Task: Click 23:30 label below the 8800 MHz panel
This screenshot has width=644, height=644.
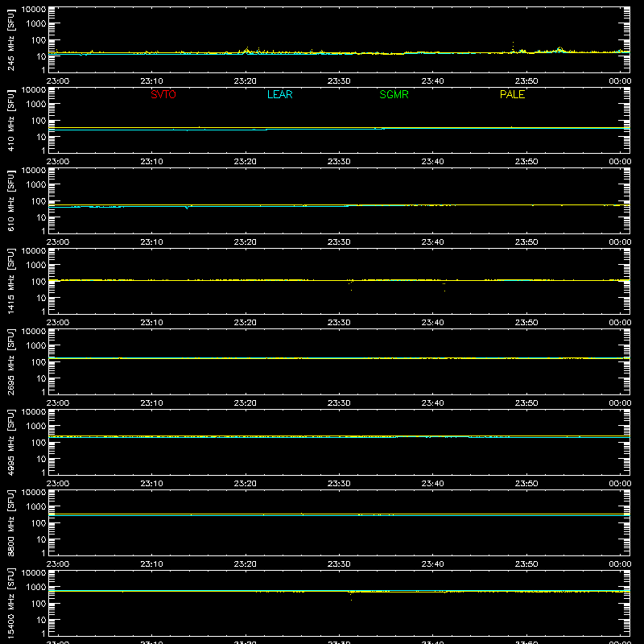Action: 339,564
